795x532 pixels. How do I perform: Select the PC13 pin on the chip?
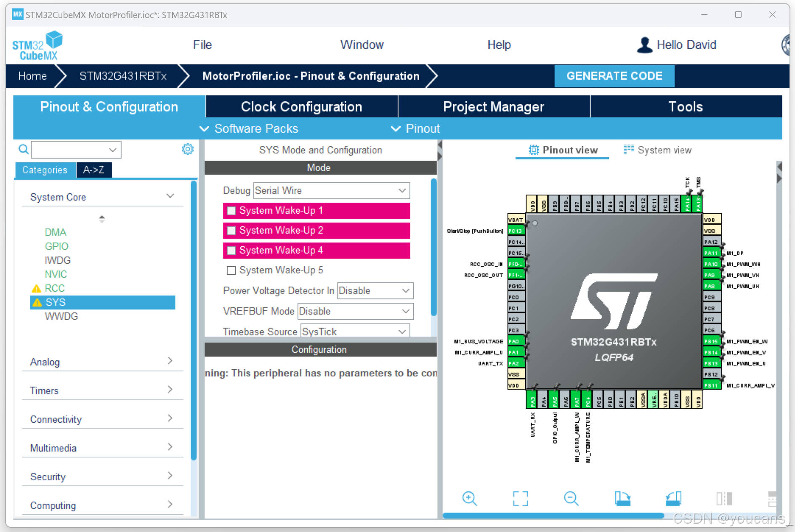[516, 231]
